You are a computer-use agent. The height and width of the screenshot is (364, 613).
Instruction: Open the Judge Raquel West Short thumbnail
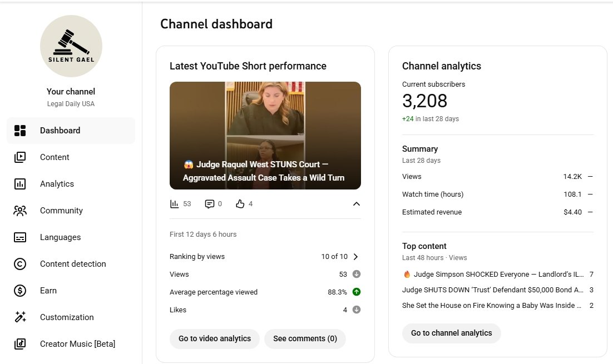pos(265,136)
